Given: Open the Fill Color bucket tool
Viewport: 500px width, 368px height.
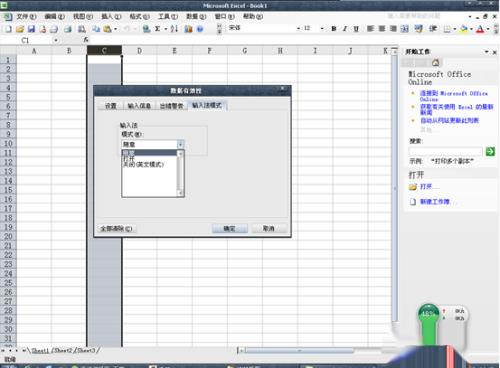Looking at the screenshot, I should [x=464, y=29].
